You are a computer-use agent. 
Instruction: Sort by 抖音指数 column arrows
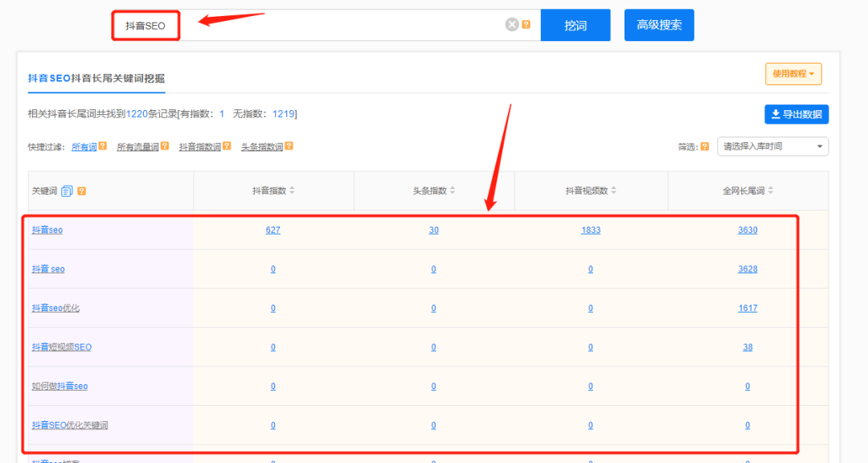292,191
